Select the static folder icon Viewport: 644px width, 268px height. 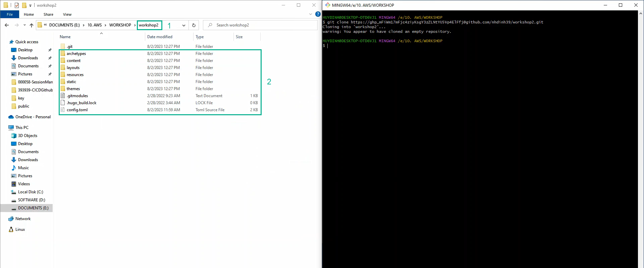pyautogui.click(x=63, y=82)
